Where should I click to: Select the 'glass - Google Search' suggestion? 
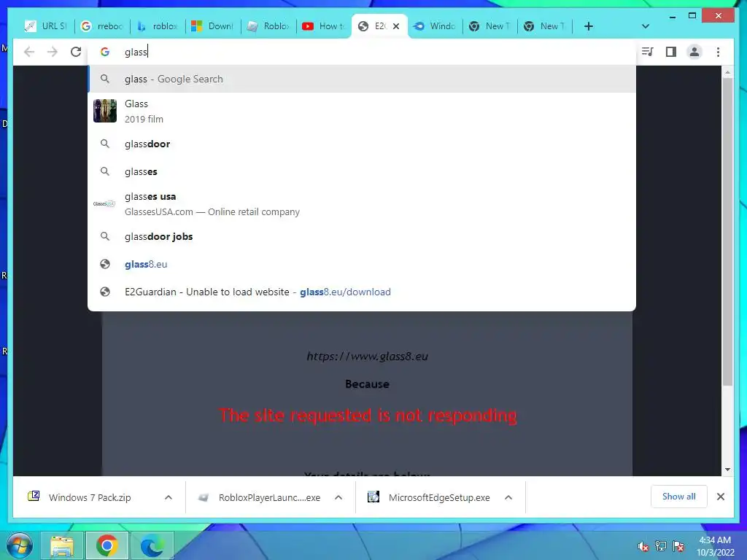(362, 79)
